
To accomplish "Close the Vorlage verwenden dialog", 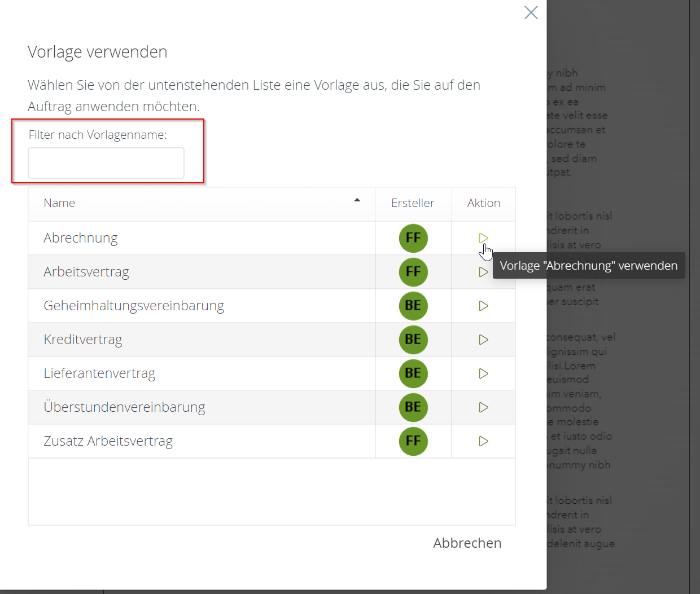I will (531, 12).
